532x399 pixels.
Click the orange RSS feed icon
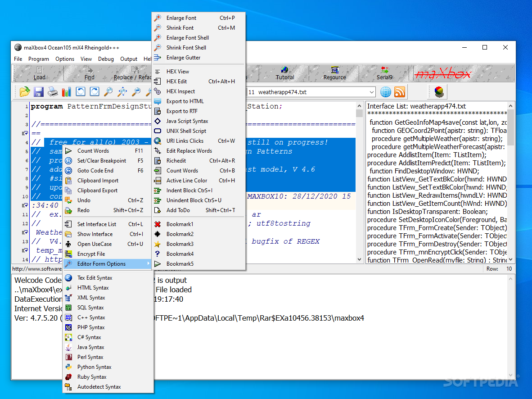pyautogui.click(x=400, y=92)
